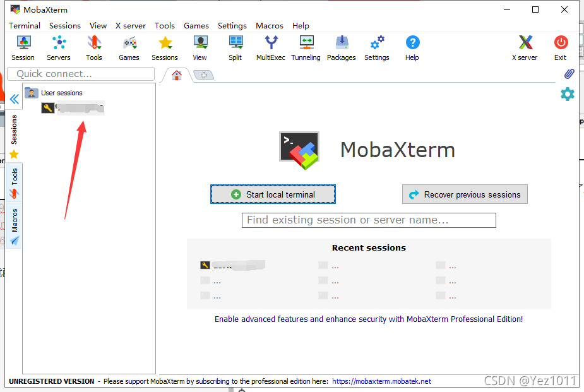The height and width of the screenshot is (392, 584).
Task: Click the MobaXterm logo image
Action: click(x=299, y=150)
